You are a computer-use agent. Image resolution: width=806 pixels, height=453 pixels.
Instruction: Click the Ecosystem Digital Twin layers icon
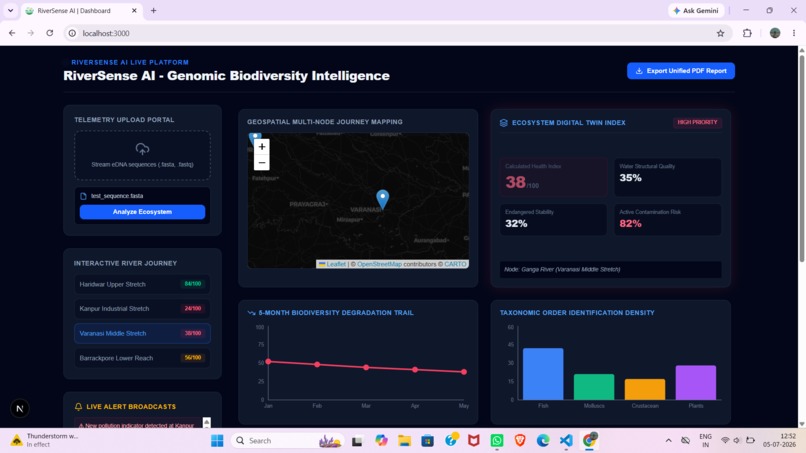click(x=504, y=123)
